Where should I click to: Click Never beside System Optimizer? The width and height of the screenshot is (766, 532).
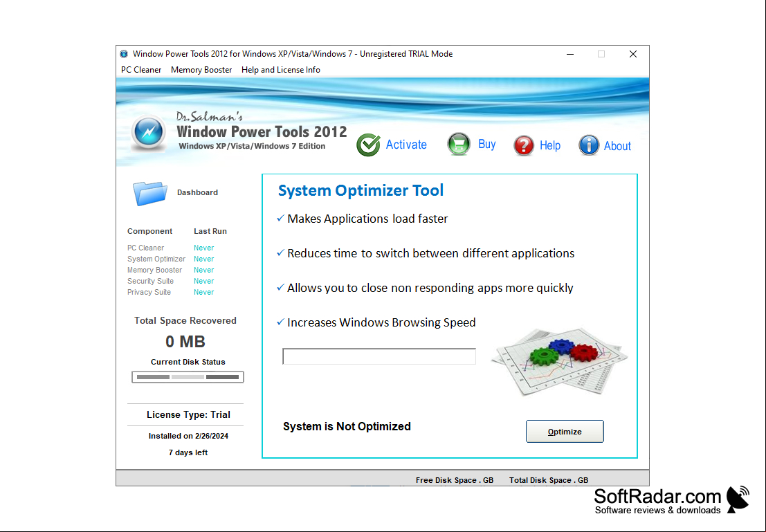(x=203, y=259)
